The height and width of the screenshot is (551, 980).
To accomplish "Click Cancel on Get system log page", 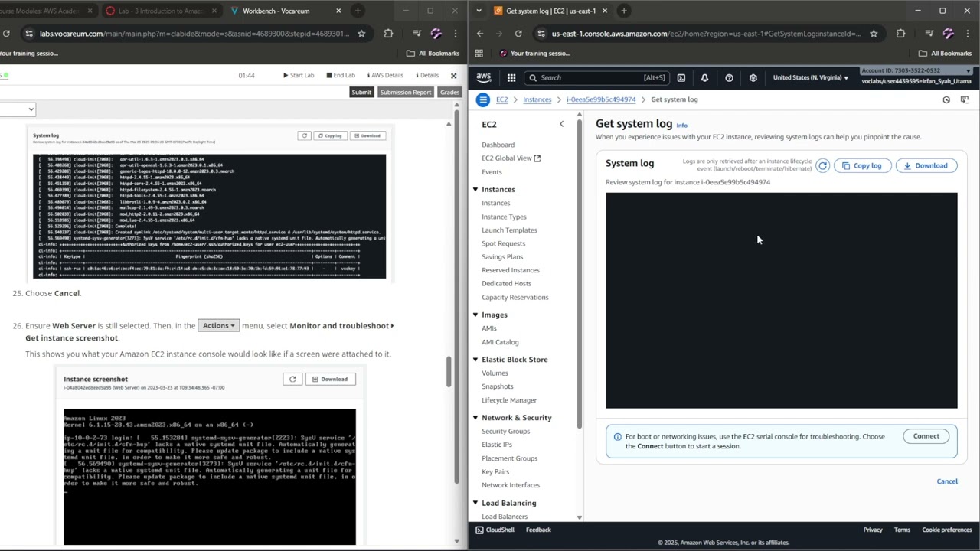I will tap(947, 481).
